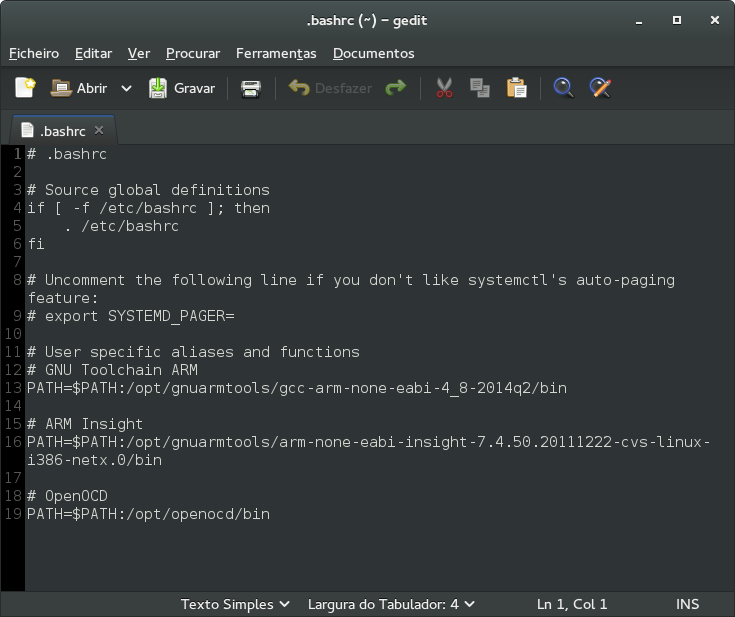This screenshot has height=617, width=735.
Task: Open the Procurar menu
Action: pyautogui.click(x=193, y=53)
